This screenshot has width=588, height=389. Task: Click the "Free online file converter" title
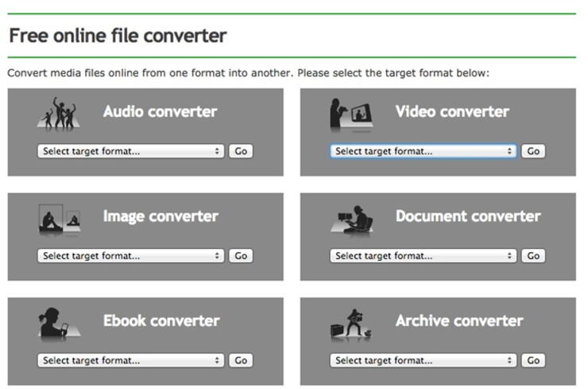[x=118, y=36]
